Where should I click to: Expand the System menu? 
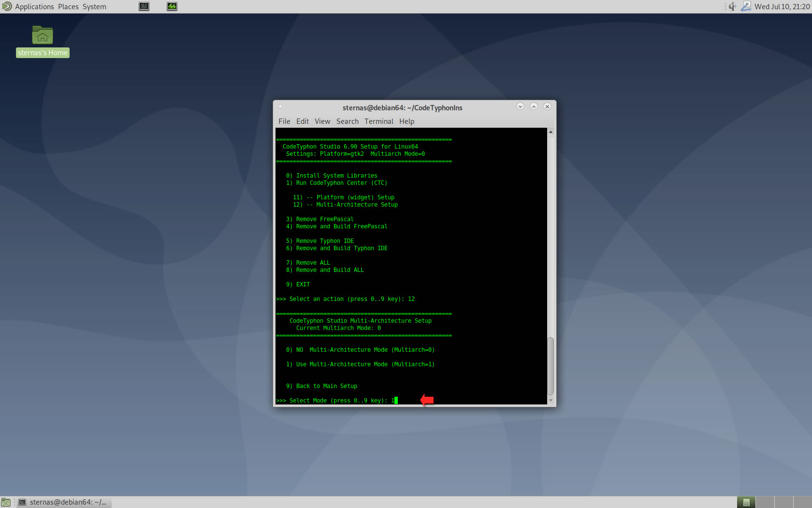pos(94,6)
